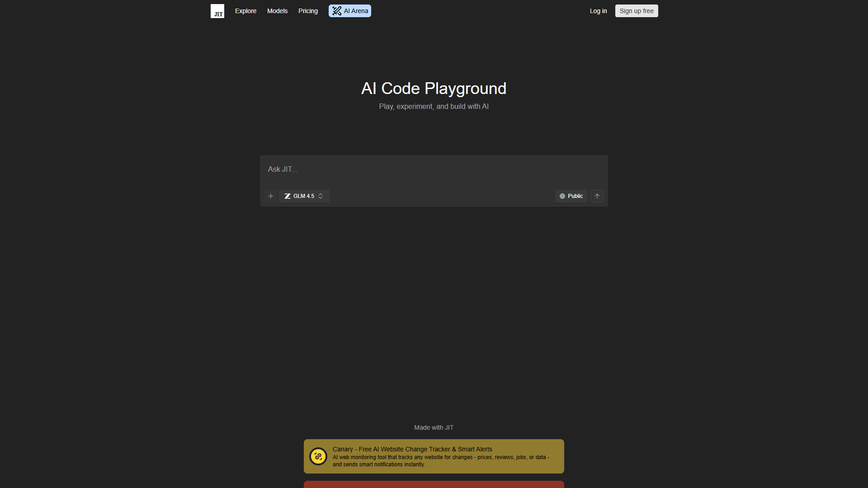Expand the GLM 4.5 model selector
This screenshot has width=868, height=488.
click(x=304, y=196)
